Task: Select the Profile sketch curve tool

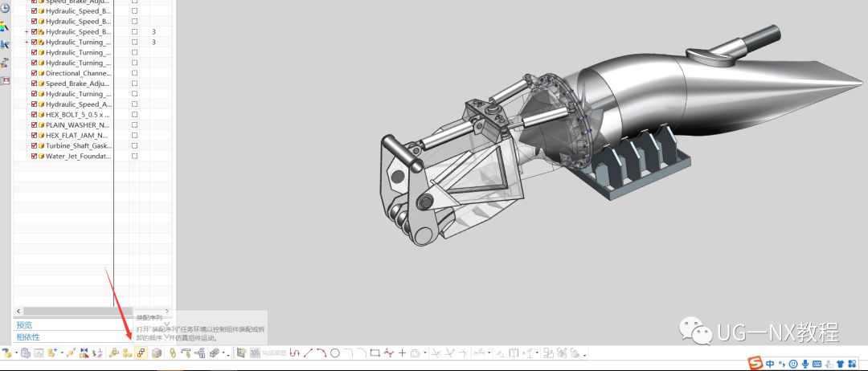Action: tap(294, 353)
